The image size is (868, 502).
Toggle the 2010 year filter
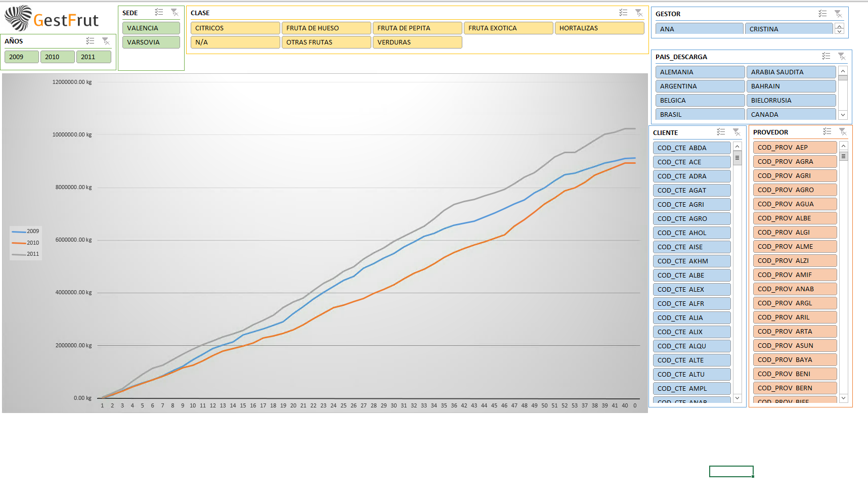[57, 57]
